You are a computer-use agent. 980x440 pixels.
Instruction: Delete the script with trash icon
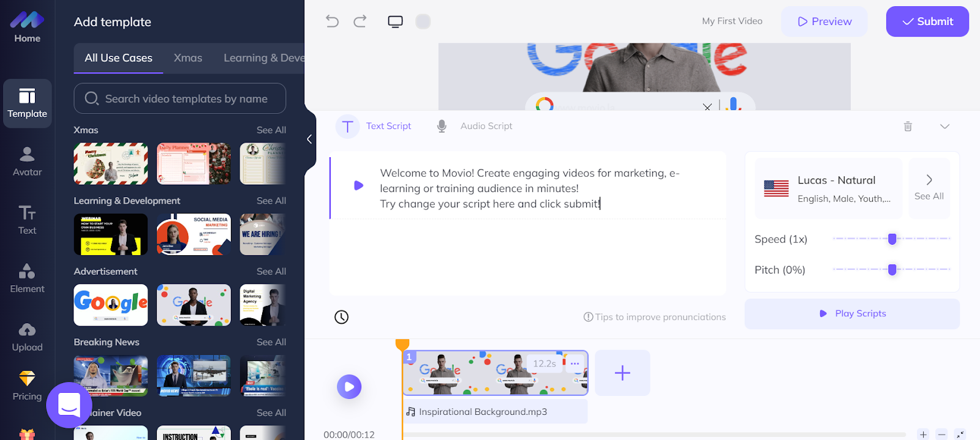point(908,126)
